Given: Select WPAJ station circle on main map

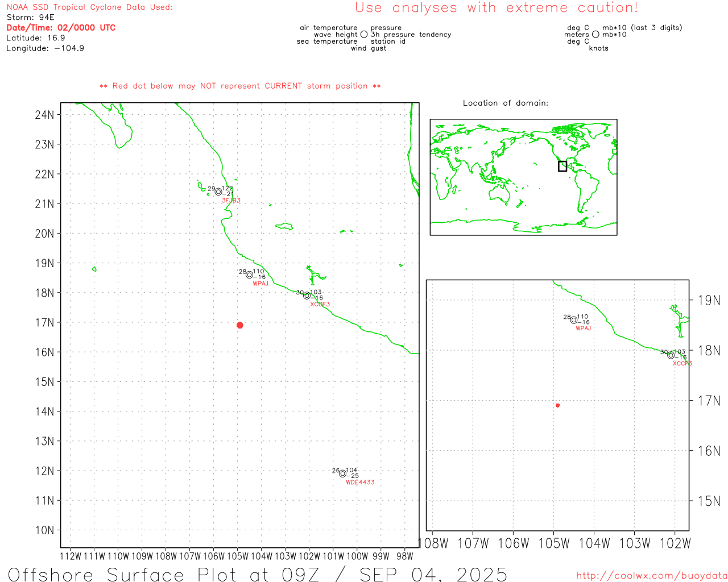Looking at the screenshot, I should pyautogui.click(x=249, y=275).
